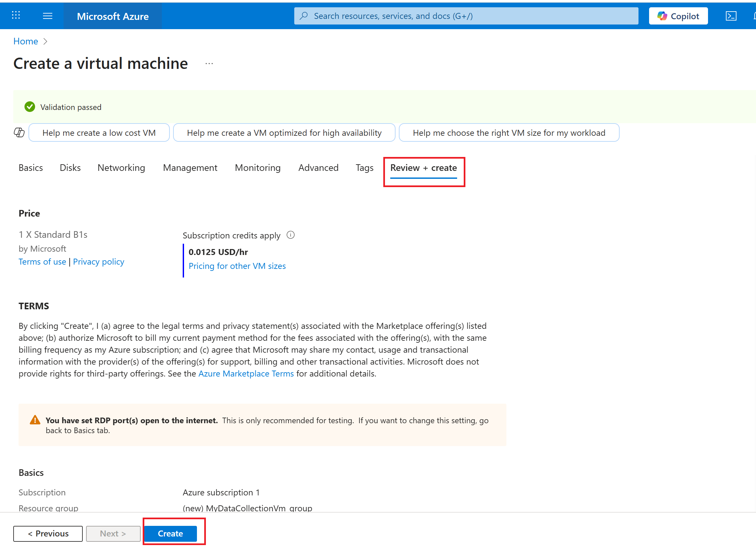Switch to the Basics tab
The width and height of the screenshot is (756, 555).
point(30,168)
